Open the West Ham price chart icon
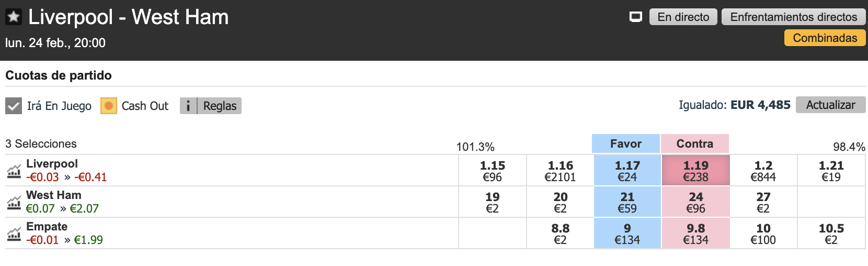This screenshot has width=868, height=266. pos(14,202)
